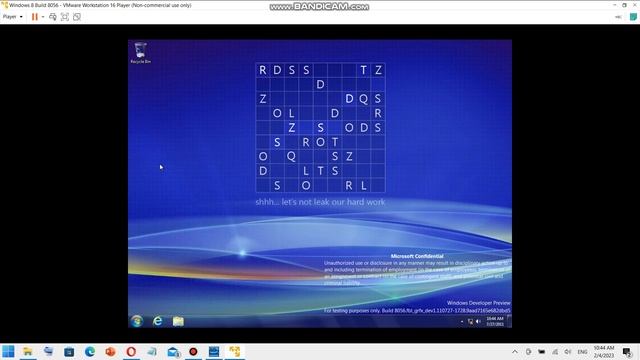Click the double-arrow icon in VMware toolbar
The height and width of the screenshot is (360, 640).
coord(618,17)
